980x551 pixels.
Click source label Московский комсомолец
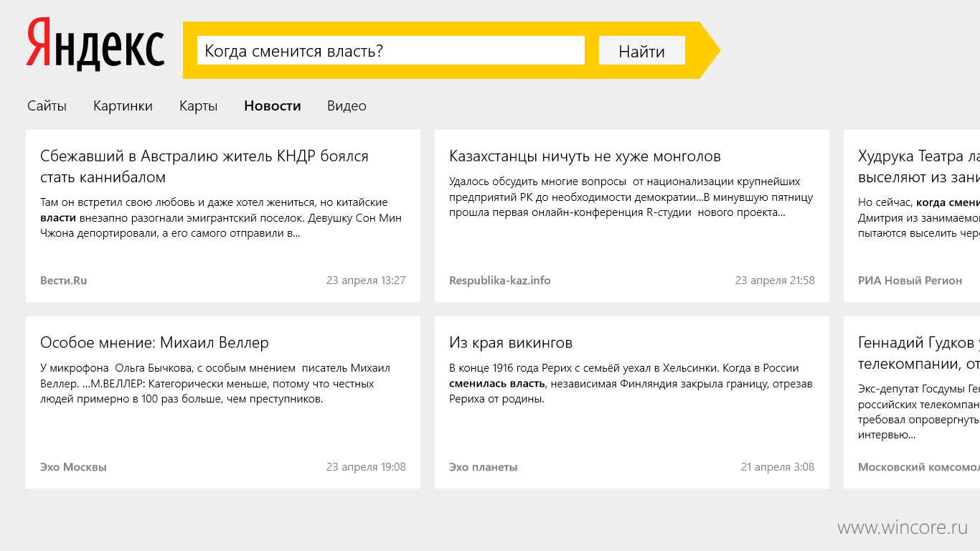tap(919, 467)
